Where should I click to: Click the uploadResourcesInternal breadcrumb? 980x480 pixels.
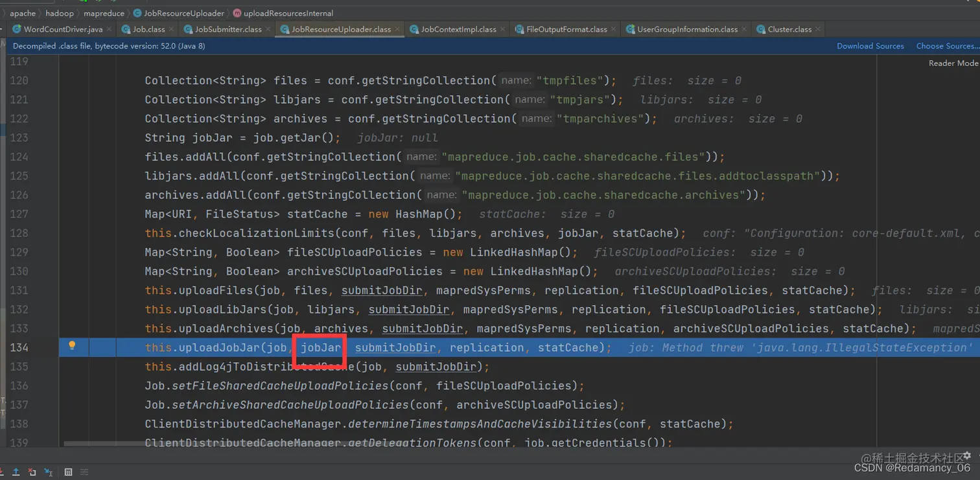click(288, 13)
